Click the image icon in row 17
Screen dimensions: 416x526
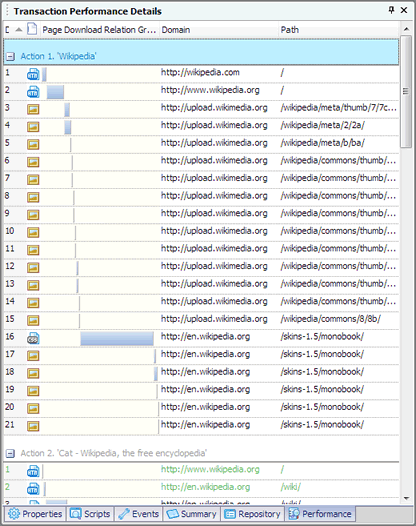33,356
